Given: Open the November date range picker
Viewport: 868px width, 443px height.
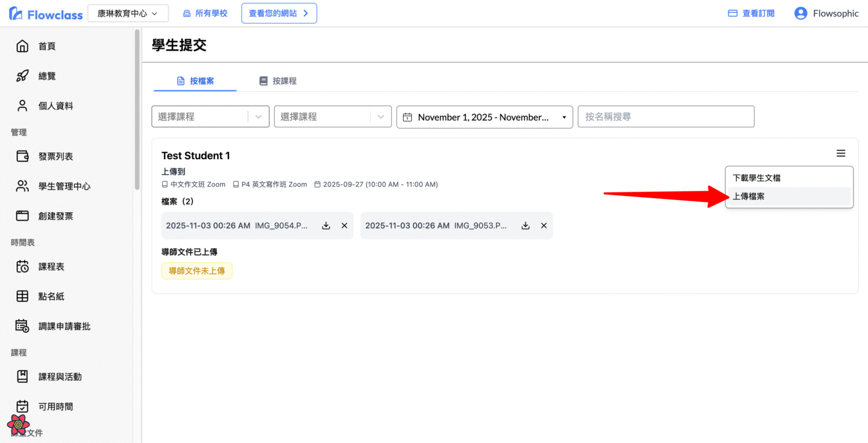Looking at the screenshot, I should coord(485,117).
